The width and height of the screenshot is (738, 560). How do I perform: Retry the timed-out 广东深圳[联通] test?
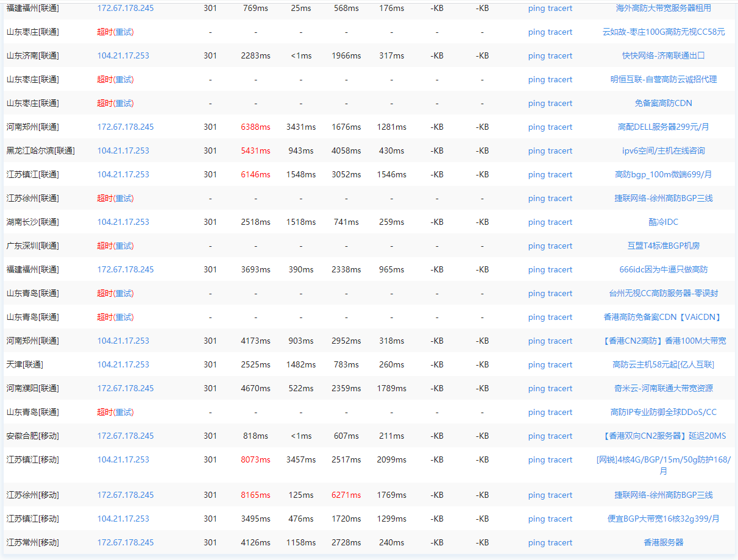pyautogui.click(x=124, y=246)
